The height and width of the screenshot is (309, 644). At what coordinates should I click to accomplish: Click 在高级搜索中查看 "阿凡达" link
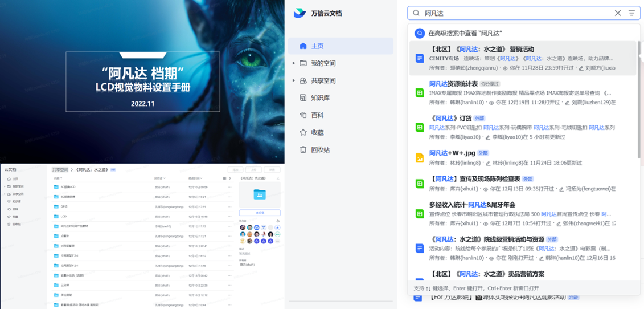coord(466,33)
